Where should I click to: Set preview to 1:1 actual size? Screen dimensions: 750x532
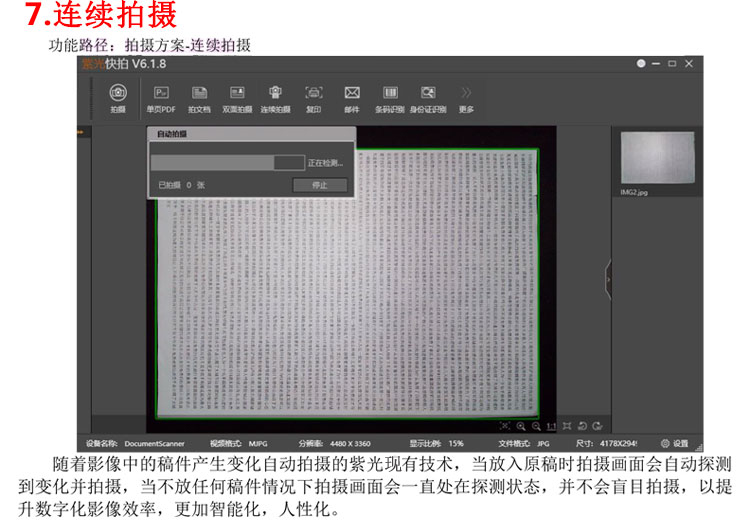click(552, 426)
